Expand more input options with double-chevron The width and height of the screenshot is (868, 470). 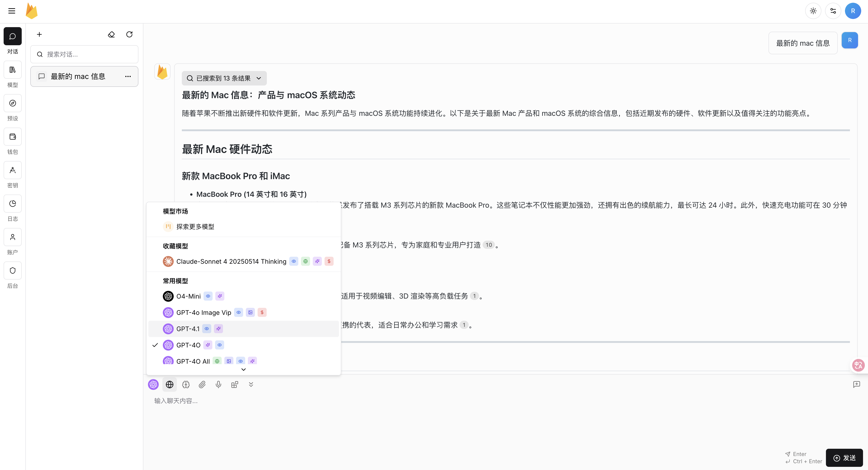[x=251, y=385]
